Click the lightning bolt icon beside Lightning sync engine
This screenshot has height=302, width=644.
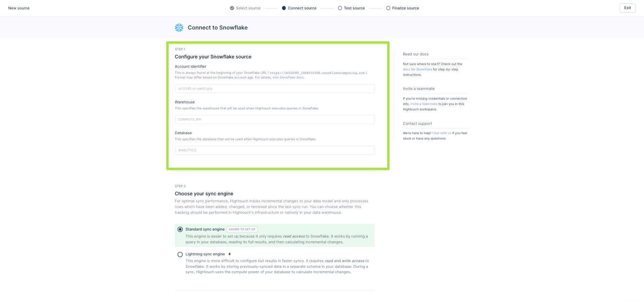[230, 254]
